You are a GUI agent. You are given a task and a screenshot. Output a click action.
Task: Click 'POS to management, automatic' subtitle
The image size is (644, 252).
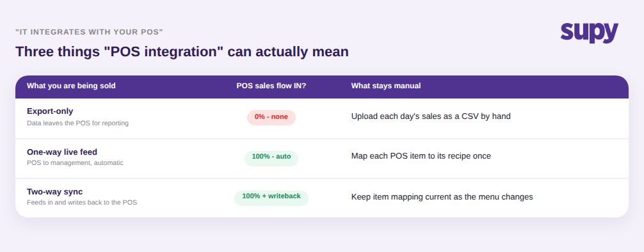[x=75, y=163]
